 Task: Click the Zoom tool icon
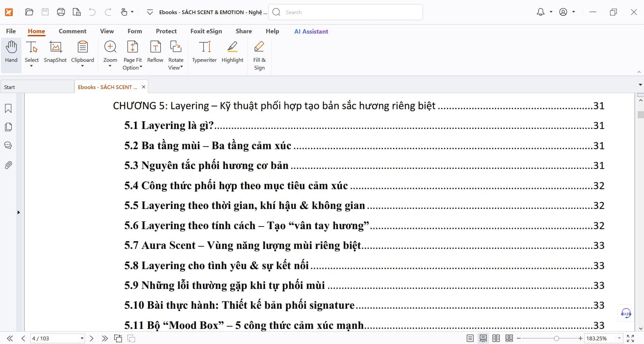[110, 46]
